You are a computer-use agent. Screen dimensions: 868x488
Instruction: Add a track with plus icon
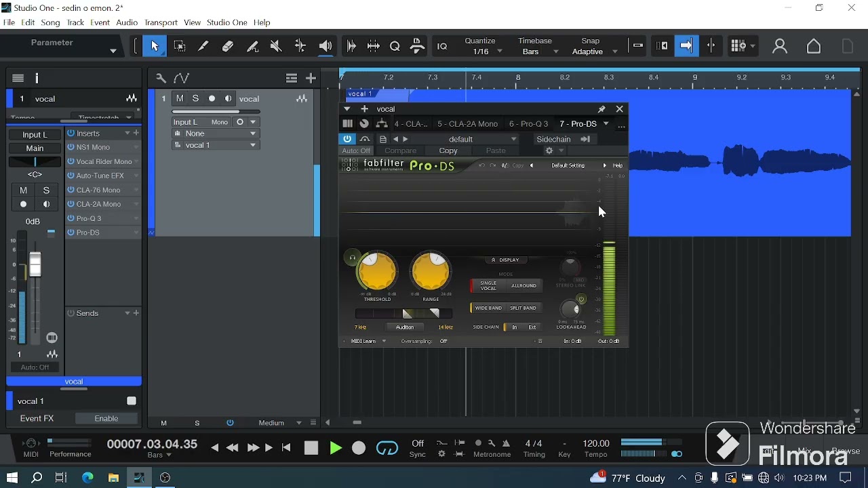312,79
